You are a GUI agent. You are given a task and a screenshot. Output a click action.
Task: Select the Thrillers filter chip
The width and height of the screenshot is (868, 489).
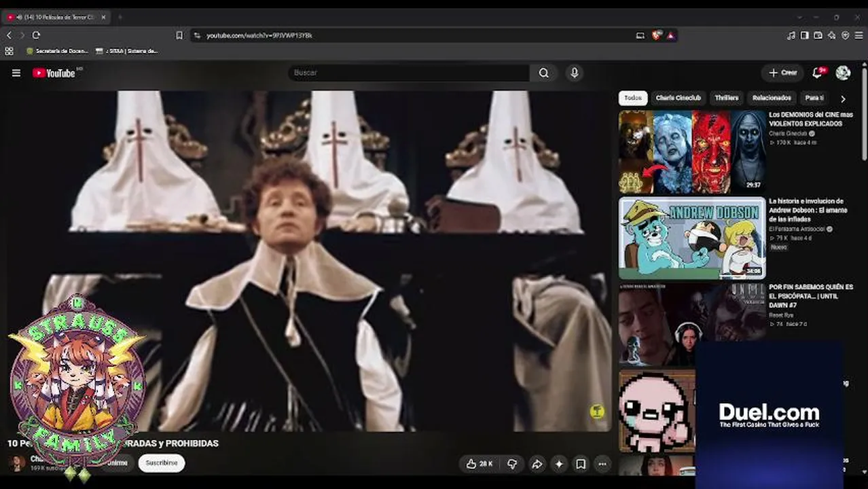[x=726, y=98]
